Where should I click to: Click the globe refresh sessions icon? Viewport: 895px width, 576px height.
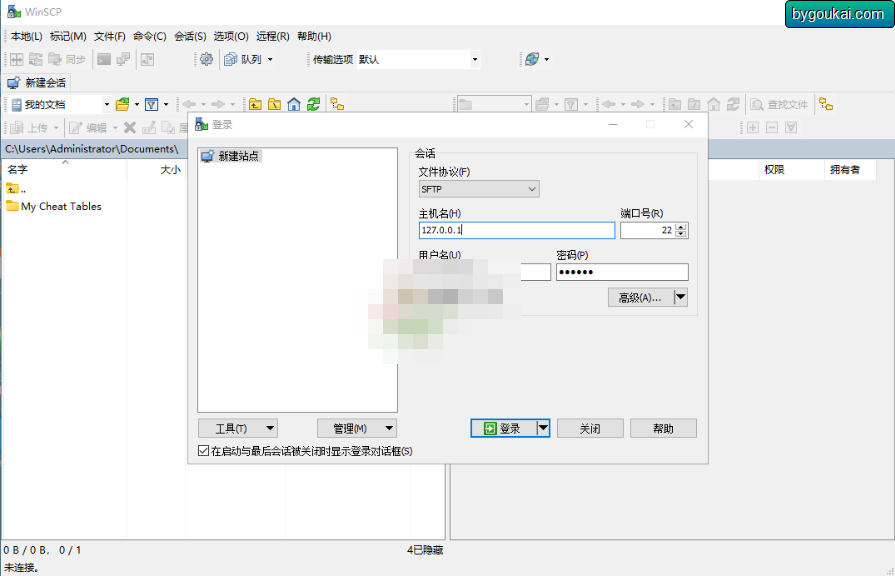click(532, 59)
